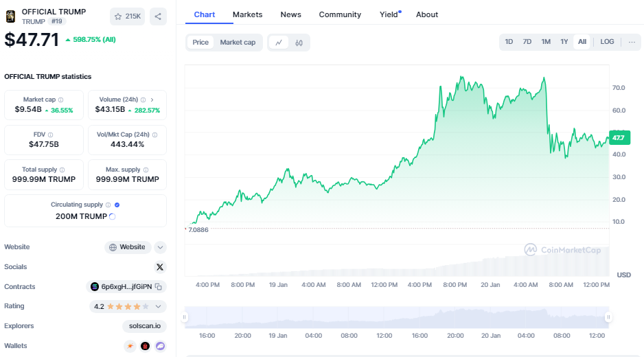Open the Chart tab

pos(205,15)
